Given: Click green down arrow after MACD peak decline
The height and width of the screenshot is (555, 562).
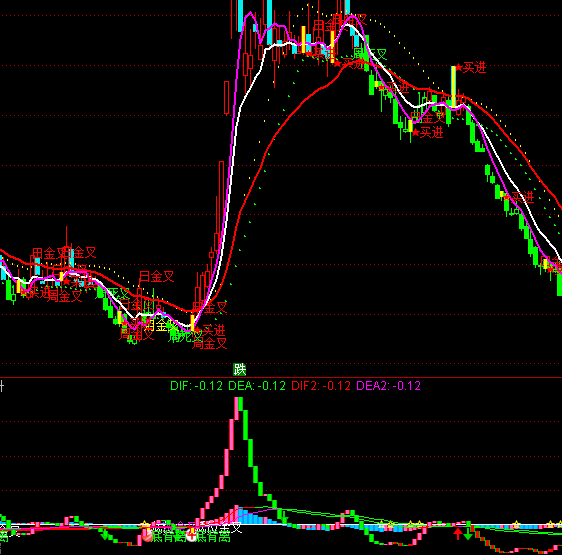Looking at the screenshot, I should pos(285,518).
